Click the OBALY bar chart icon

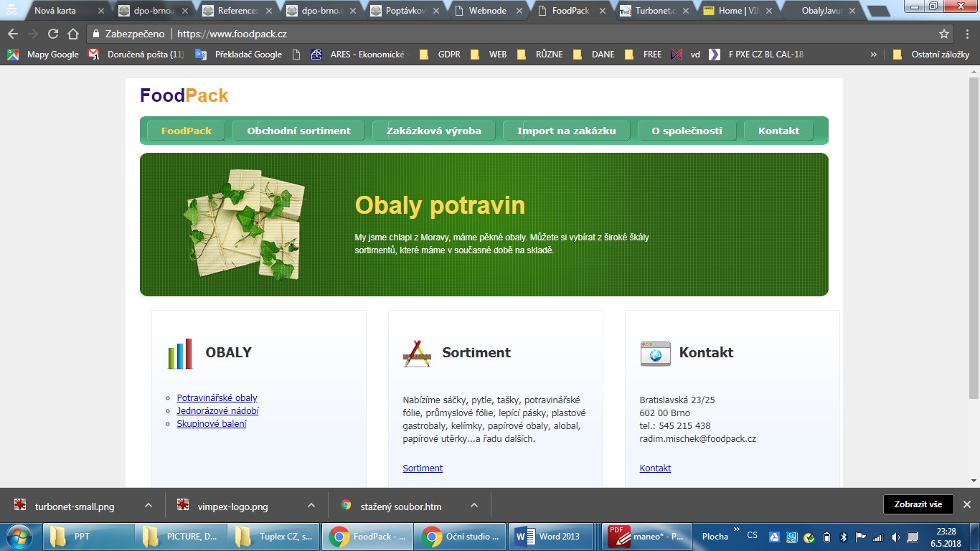(181, 353)
